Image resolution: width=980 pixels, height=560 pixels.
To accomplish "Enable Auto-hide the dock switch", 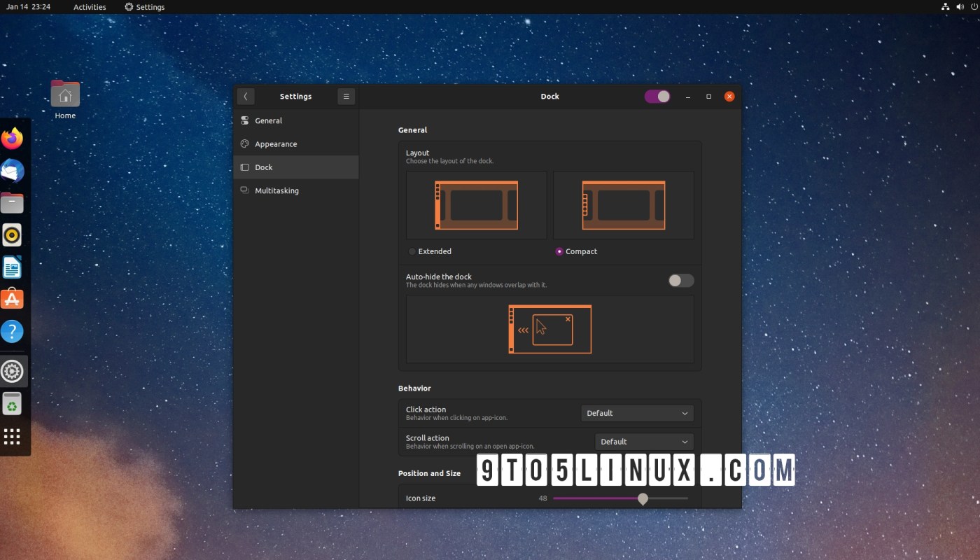I will tap(681, 281).
